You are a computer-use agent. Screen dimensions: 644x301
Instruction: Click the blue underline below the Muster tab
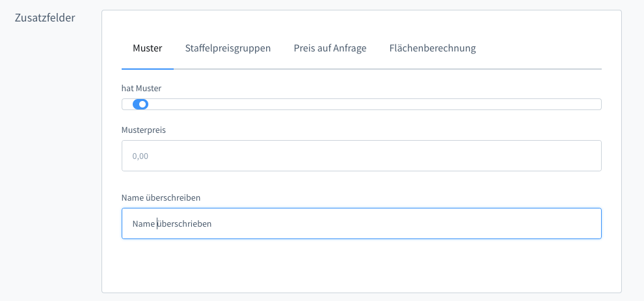147,68
